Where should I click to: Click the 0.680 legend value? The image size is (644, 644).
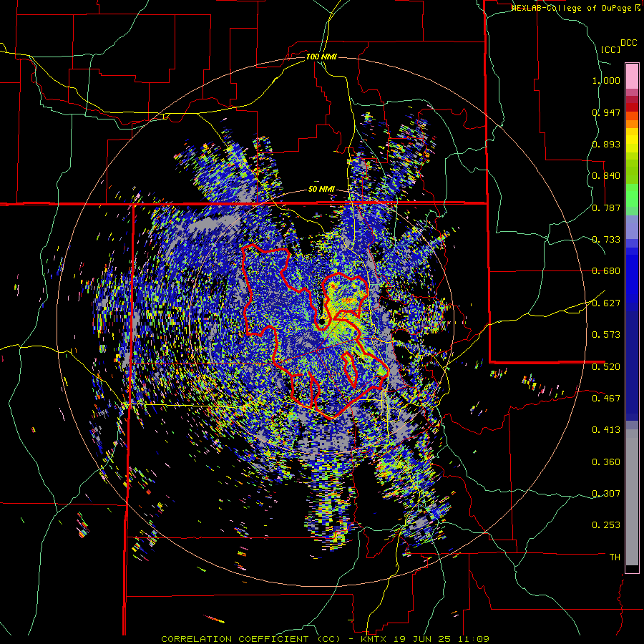[606, 271]
